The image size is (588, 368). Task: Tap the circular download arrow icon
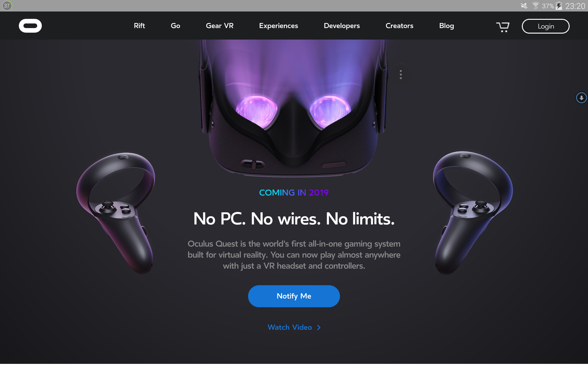tap(582, 98)
